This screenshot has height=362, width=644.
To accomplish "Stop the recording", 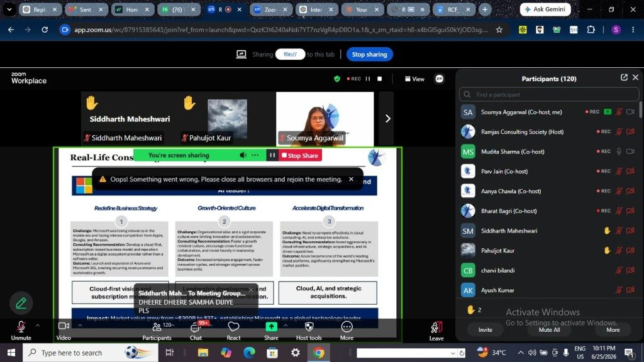I will click(x=379, y=79).
